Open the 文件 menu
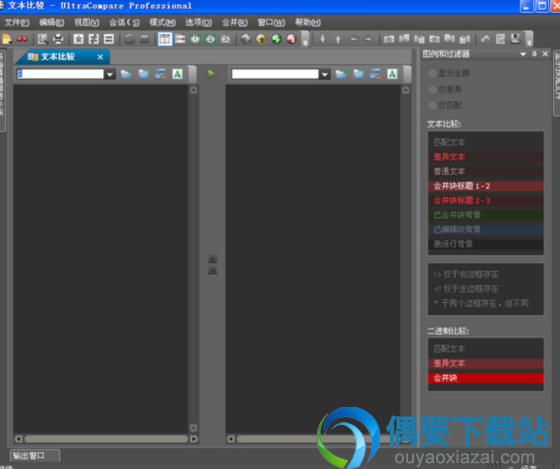Screen dimensions: 560x469 (x=17, y=23)
